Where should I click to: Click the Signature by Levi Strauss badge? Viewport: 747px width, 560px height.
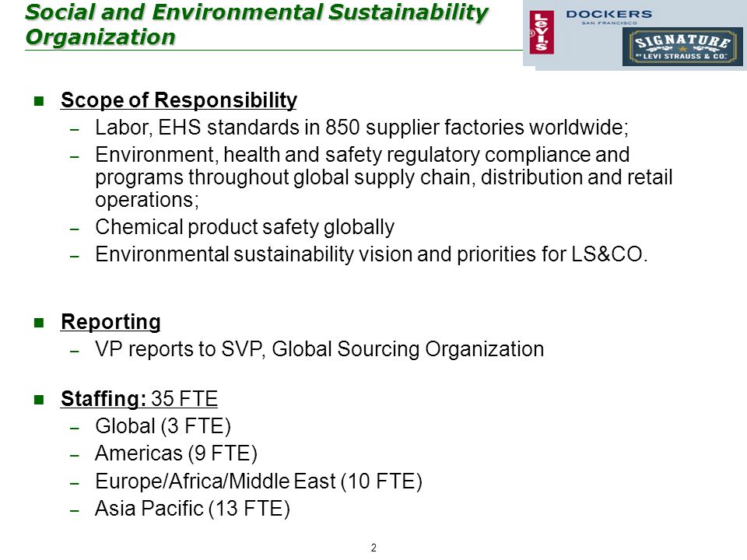[682, 48]
